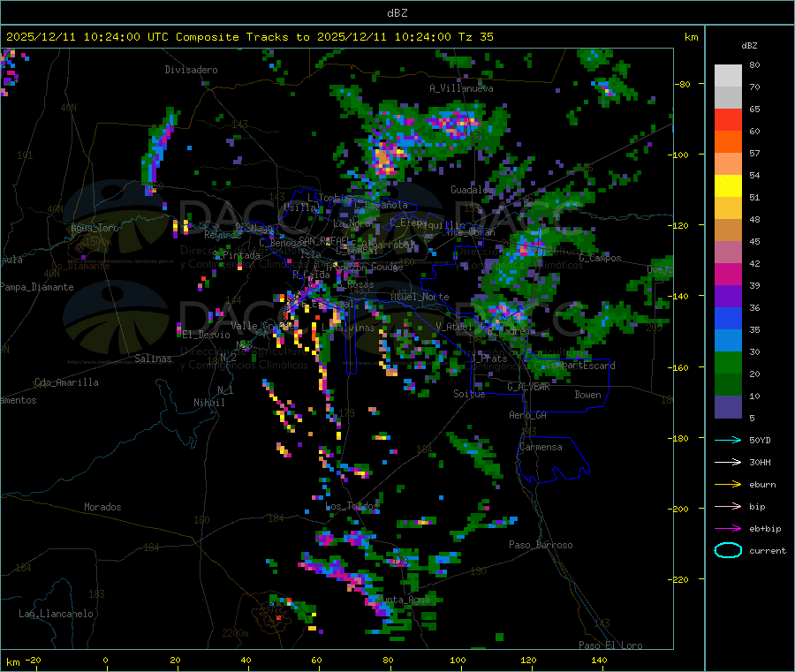Click the 30HM legend label
The image size is (795, 672).
(x=760, y=462)
